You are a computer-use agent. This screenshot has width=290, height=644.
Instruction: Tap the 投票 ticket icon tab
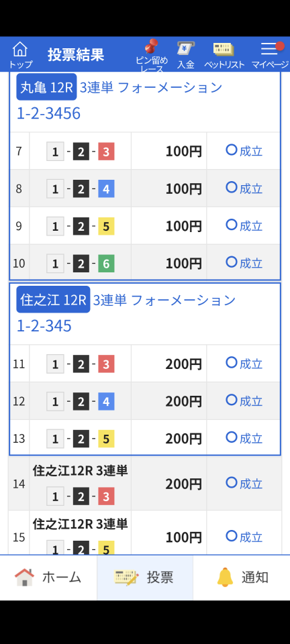(127, 577)
